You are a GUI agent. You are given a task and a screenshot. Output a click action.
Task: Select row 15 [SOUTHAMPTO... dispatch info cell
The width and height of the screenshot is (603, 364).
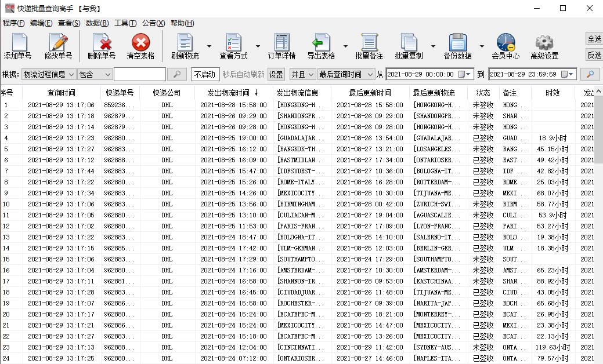click(302, 259)
